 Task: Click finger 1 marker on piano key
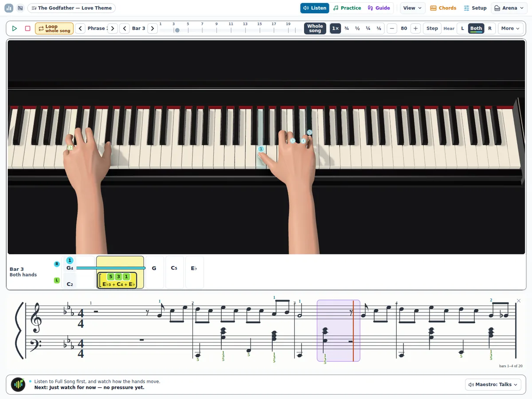point(261,149)
